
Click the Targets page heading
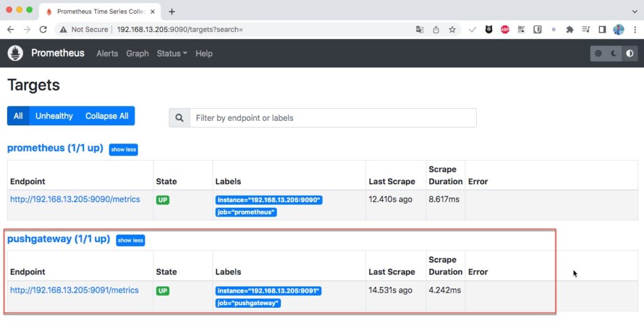[x=34, y=85]
